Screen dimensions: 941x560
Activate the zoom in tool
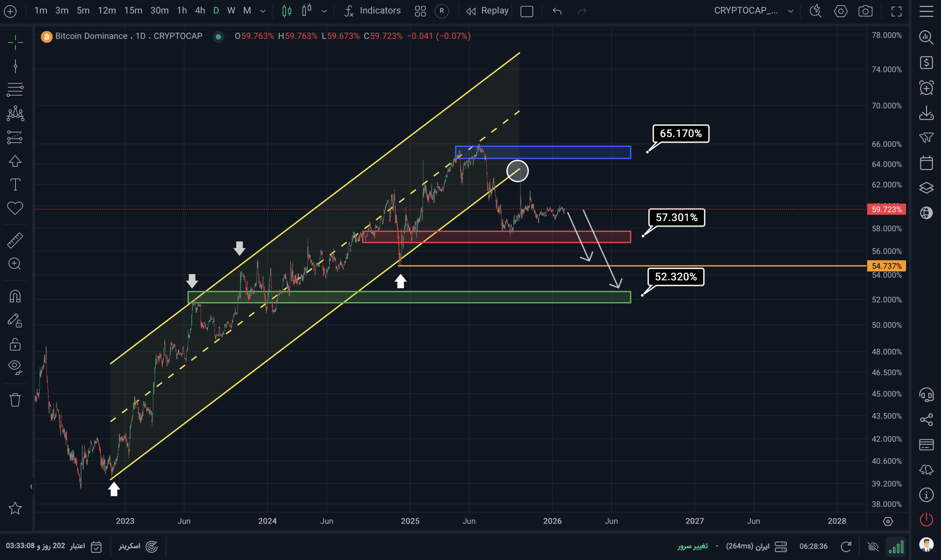click(15, 264)
